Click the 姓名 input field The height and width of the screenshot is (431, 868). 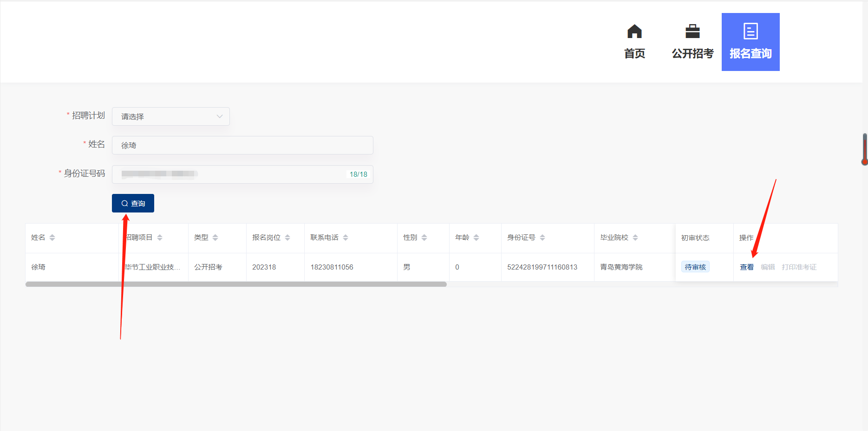point(242,145)
